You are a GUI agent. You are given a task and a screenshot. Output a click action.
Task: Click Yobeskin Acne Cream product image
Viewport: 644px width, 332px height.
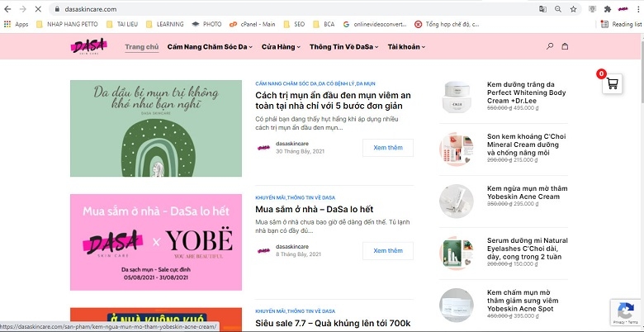tap(456, 201)
